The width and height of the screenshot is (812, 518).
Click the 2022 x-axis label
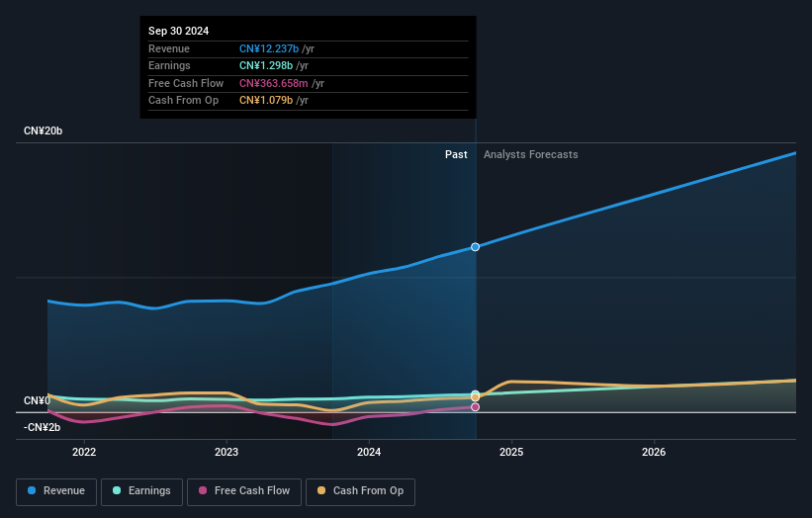coord(84,452)
